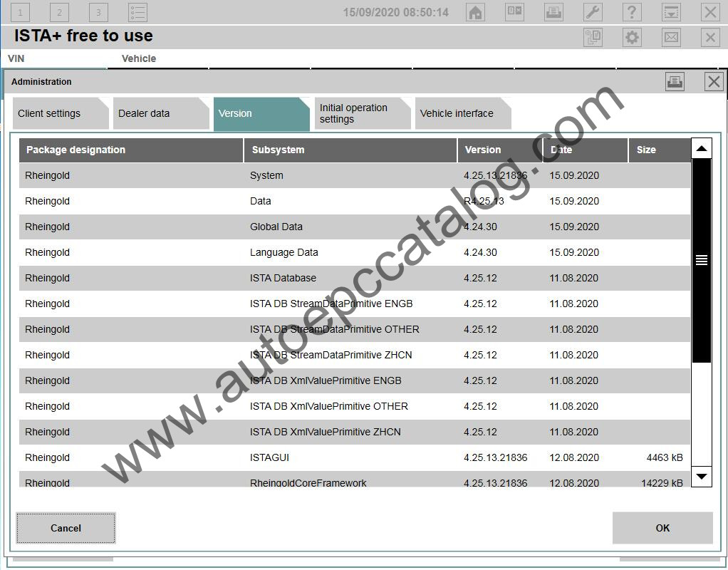Image resolution: width=728 pixels, height=570 pixels.
Task: Select the RheingoldCoreFramework row
Action: pyautogui.click(x=355, y=479)
